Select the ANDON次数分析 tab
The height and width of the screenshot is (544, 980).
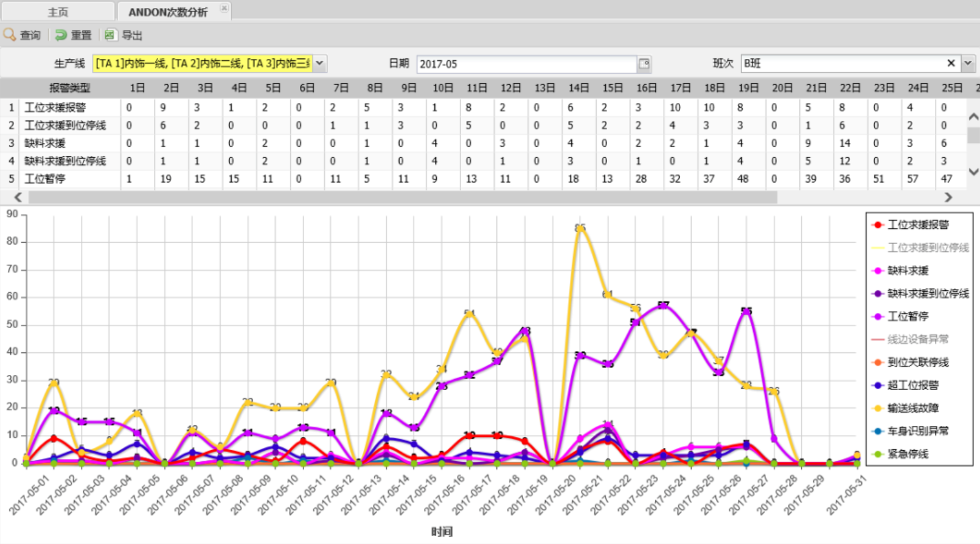pos(167,12)
